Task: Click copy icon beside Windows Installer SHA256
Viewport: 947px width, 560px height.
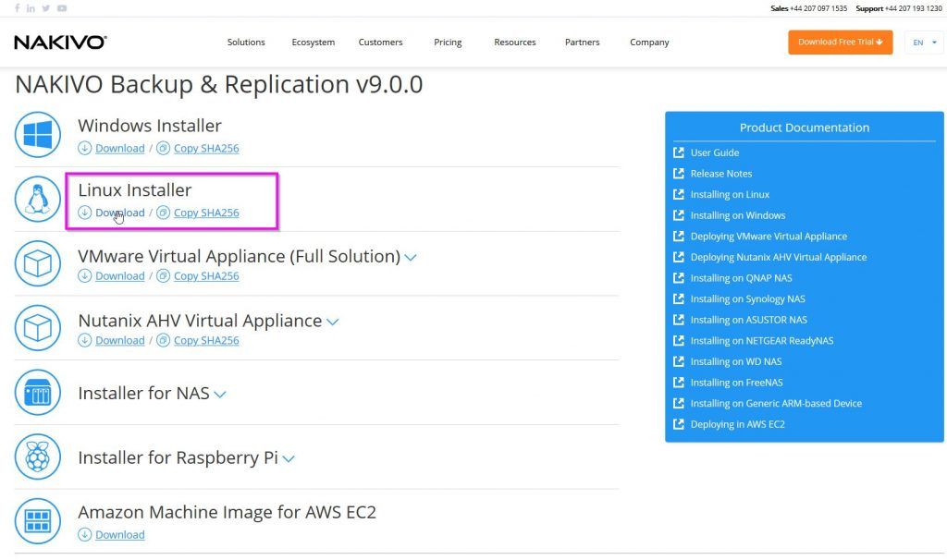Action: (x=163, y=148)
